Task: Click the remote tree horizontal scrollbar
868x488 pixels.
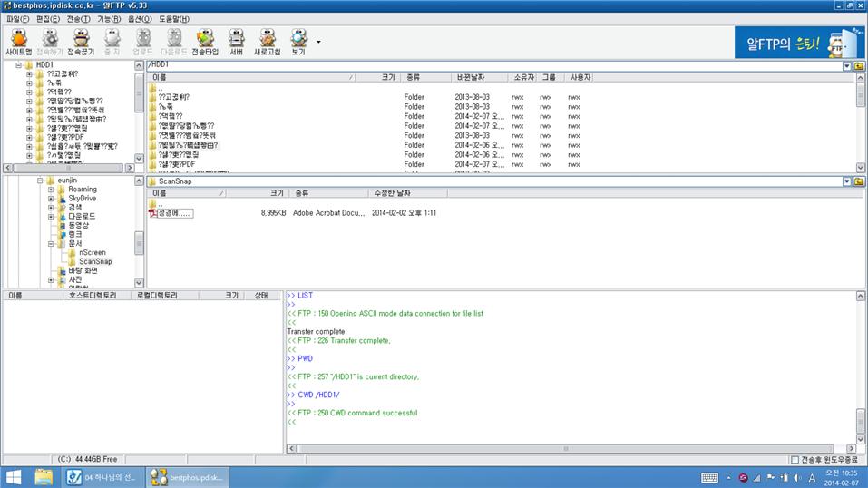Action: coord(68,168)
